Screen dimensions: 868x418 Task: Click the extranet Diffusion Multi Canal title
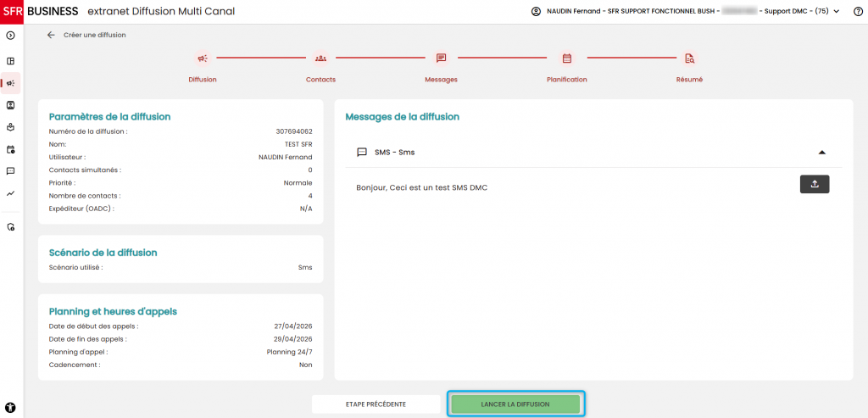[161, 12]
